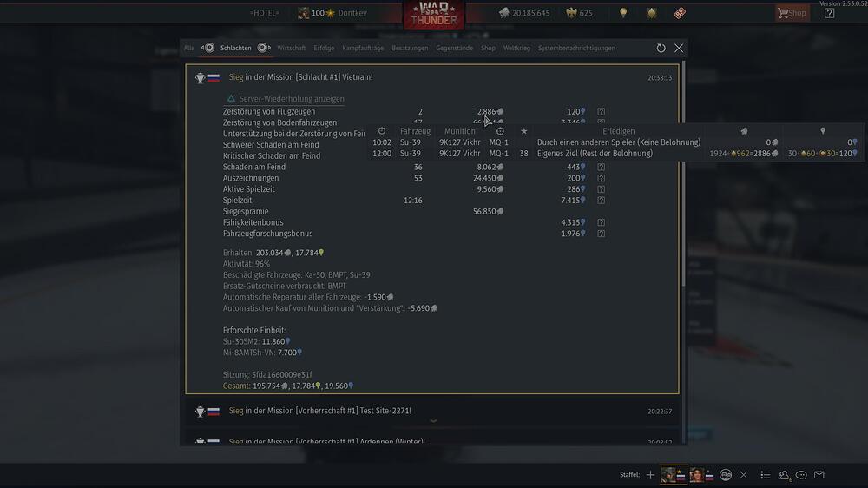Open Dontkey player profile
Viewport: 868px width, 488px height.
tap(332, 13)
